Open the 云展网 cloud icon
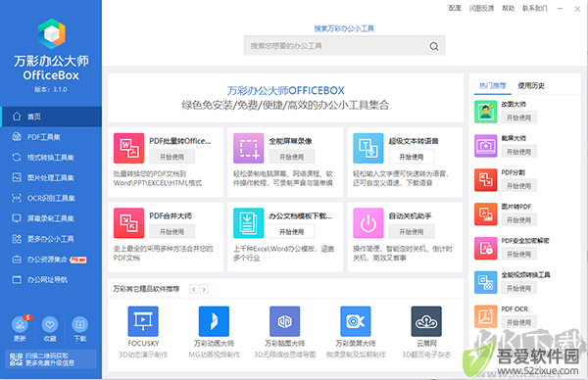 tap(426, 321)
